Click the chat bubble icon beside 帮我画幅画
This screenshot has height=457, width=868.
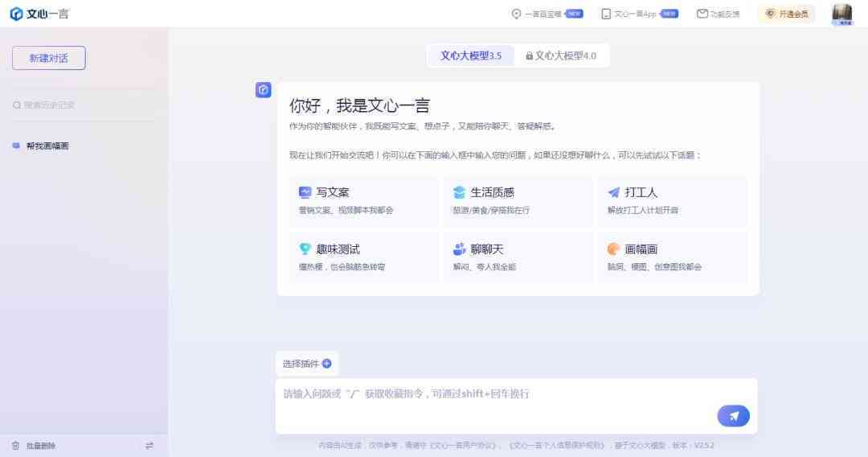[x=16, y=146]
